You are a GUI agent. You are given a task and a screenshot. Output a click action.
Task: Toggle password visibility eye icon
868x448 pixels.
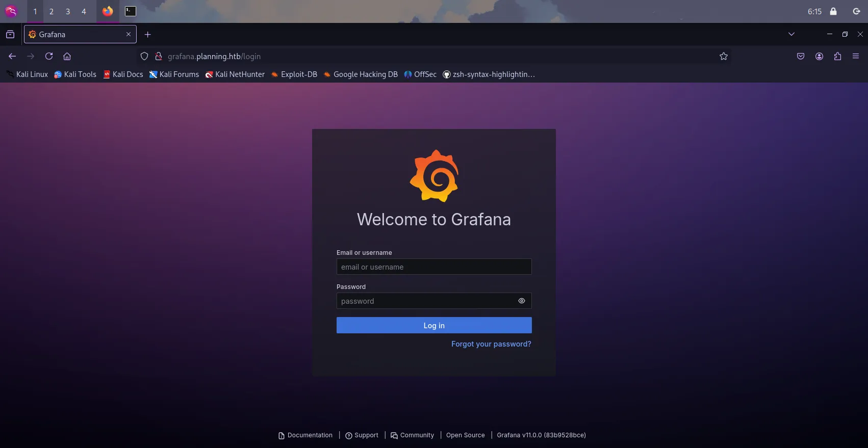522,301
